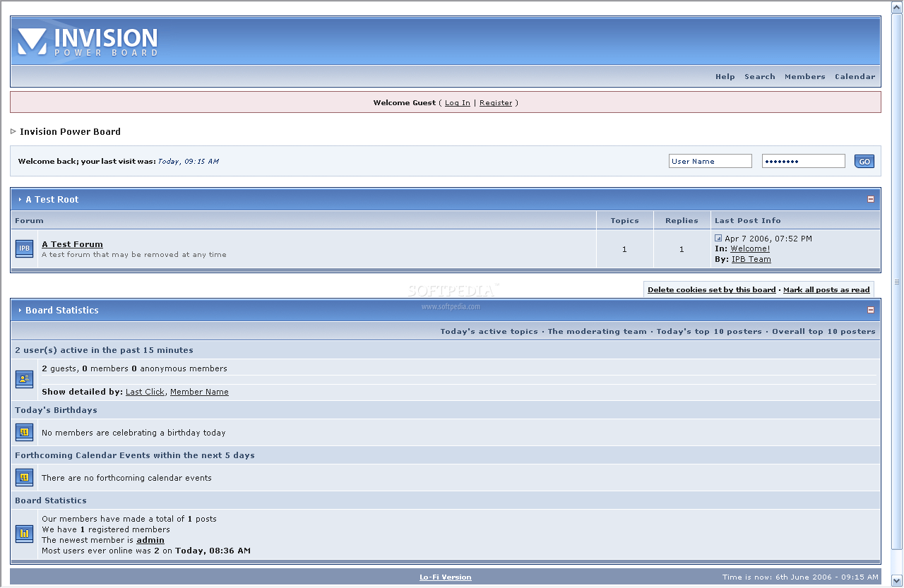Click the 'Apr 7 2006, 07:52 PM' date

tap(768, 239)
